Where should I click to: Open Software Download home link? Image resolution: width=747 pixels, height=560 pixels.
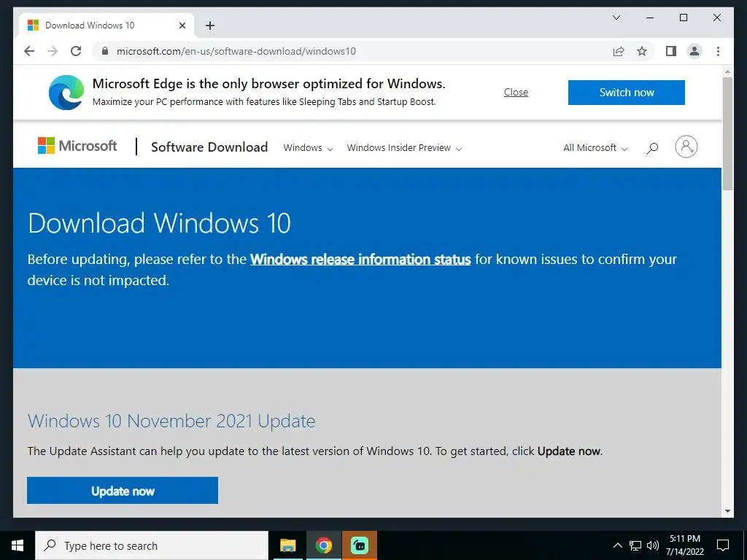[209, 147]
